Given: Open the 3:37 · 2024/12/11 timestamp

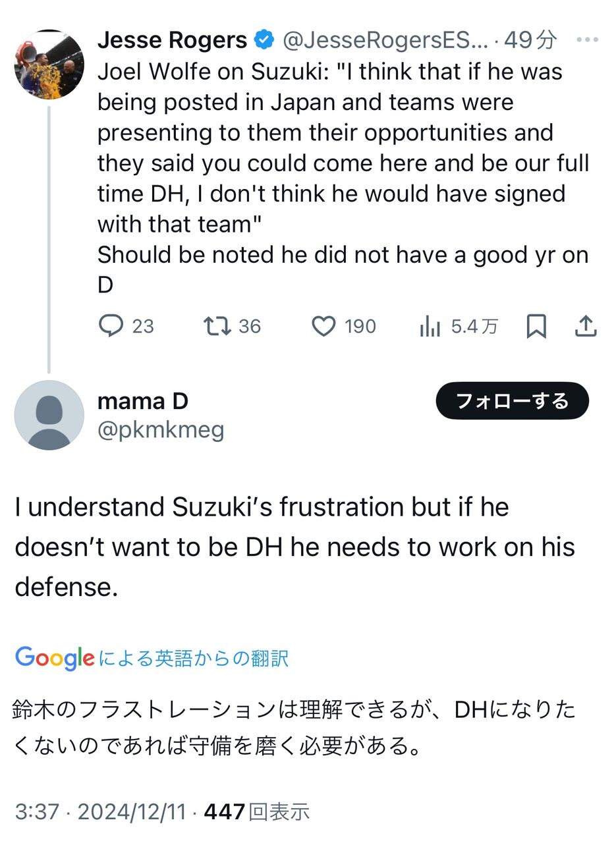Looking at the screenshot, I should tap(100, 812).
